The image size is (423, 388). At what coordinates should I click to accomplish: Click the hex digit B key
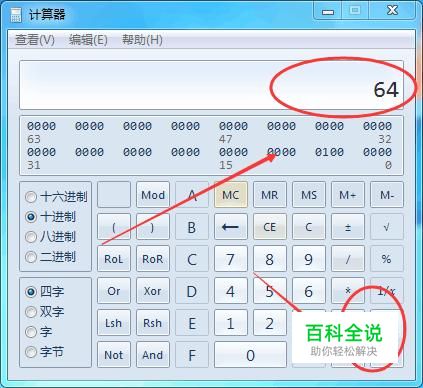[192, 227]
